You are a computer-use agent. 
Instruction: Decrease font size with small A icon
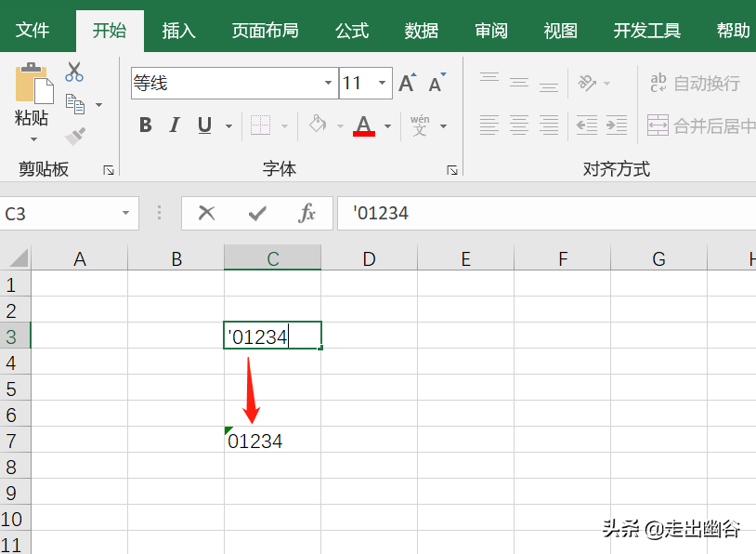(437, 83)
